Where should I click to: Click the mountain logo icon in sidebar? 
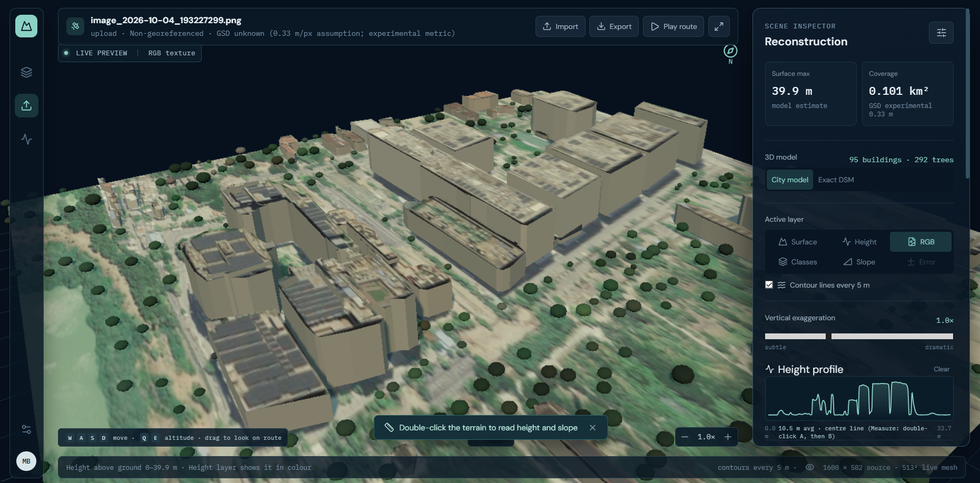pos(26,26)
